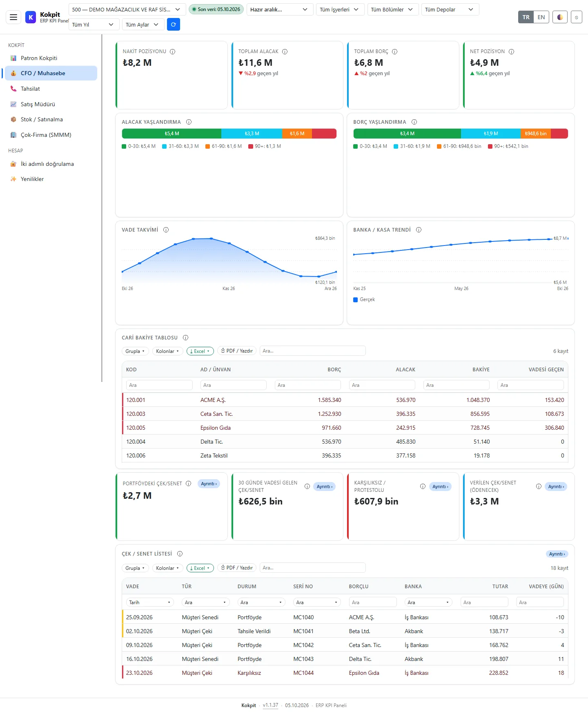Show info for Çek / Senet Listesi

(180, 554)
